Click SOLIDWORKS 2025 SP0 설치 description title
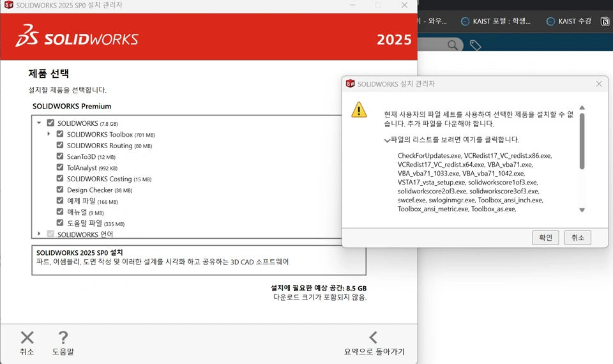This screenshot has height=364, width=613. 80,253
